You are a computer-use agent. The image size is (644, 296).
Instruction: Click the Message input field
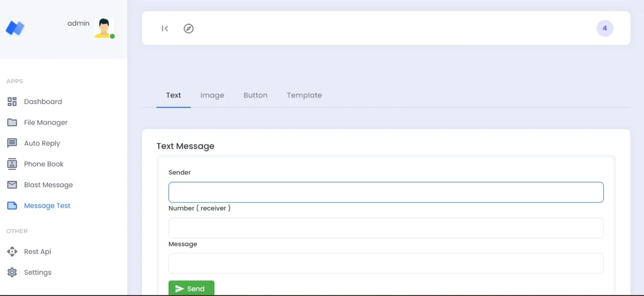386,263
